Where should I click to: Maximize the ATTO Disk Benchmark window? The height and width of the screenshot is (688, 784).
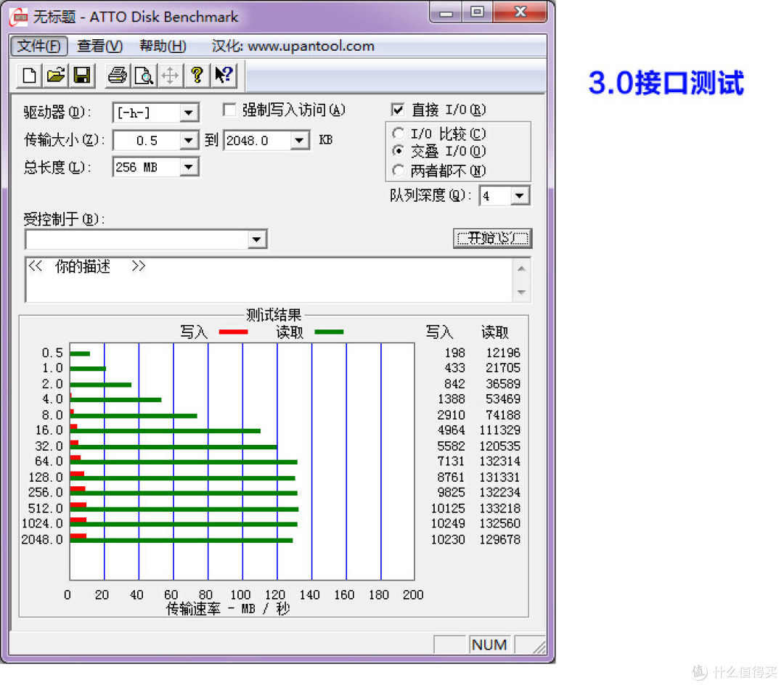(478, 12)
